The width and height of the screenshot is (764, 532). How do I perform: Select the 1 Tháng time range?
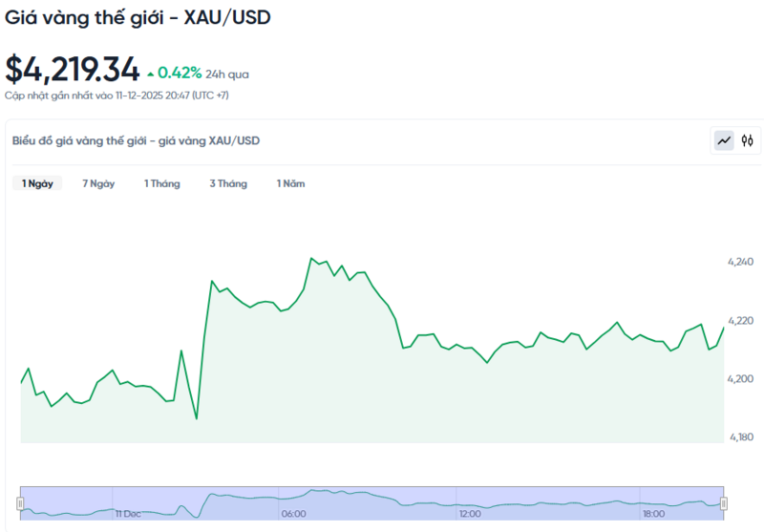(x=161, y=183)
